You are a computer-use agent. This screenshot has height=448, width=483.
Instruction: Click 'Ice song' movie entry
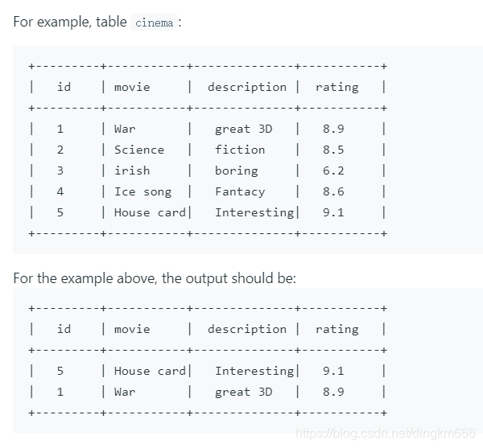pos(143,192)
